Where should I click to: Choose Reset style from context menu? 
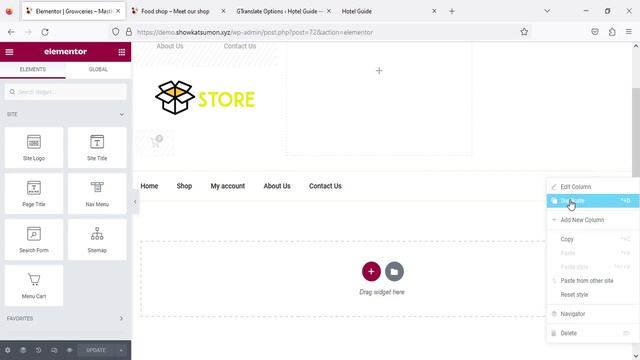tap(593, 295)
